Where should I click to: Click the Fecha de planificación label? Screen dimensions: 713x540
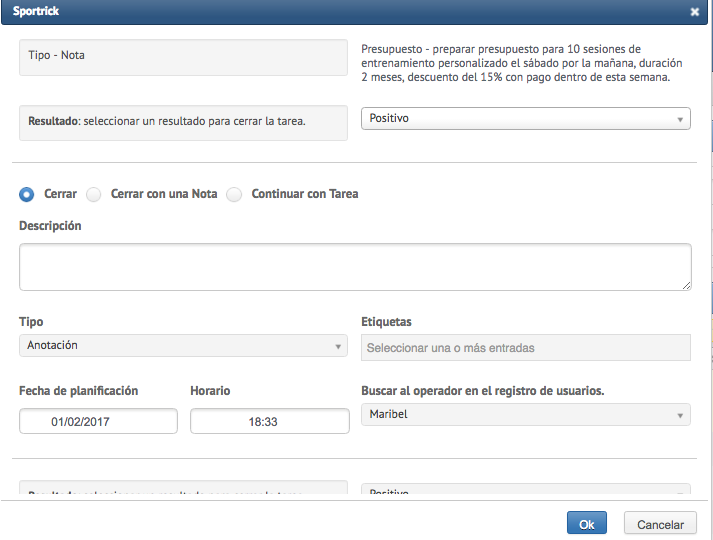[x=78, y=391]
